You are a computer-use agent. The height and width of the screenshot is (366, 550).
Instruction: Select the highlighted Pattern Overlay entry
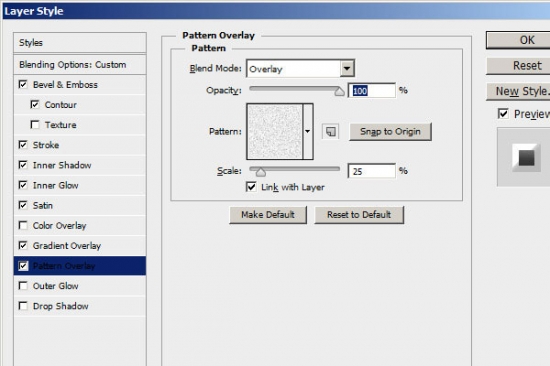pos(80,266)
